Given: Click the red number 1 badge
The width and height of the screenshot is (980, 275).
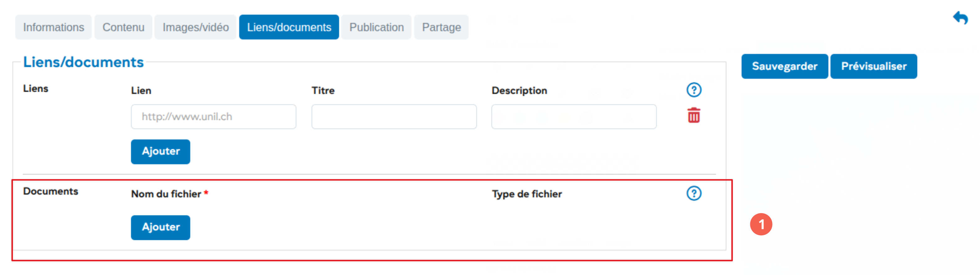Looking at the screenshot, I should [761, 224].
